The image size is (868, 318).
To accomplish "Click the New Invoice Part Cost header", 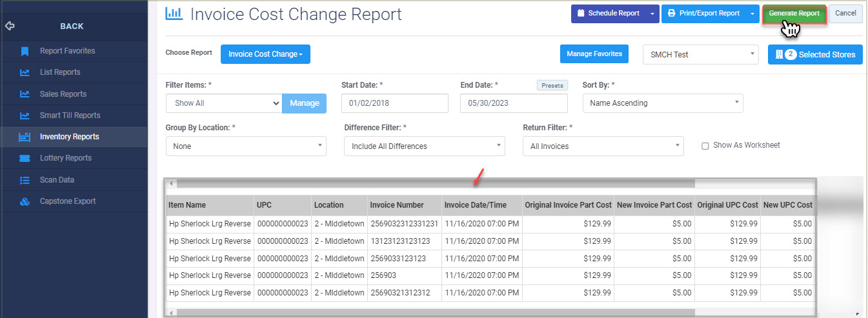I will [654, 205].
